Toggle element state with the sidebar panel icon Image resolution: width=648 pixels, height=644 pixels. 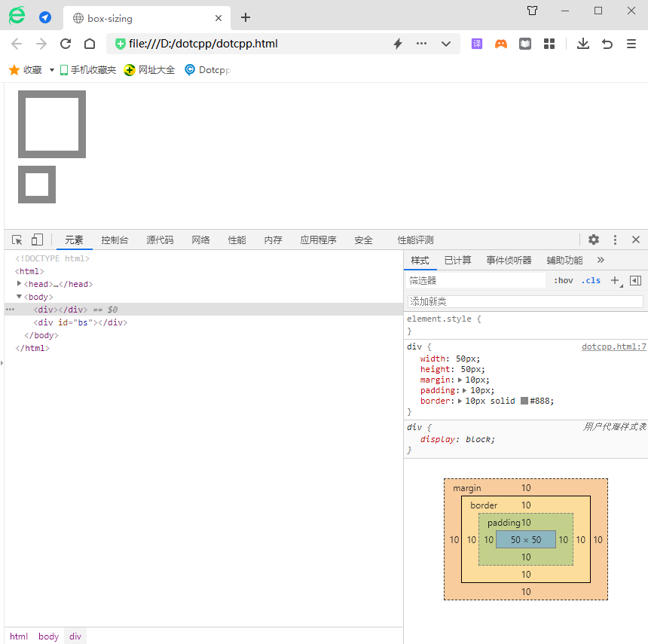point(635,279)
